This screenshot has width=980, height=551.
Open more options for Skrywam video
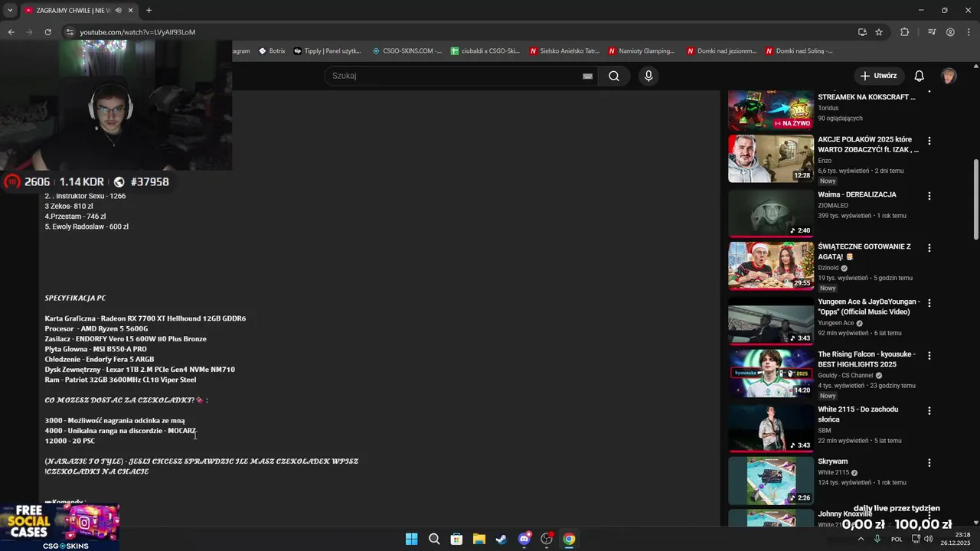929,463
